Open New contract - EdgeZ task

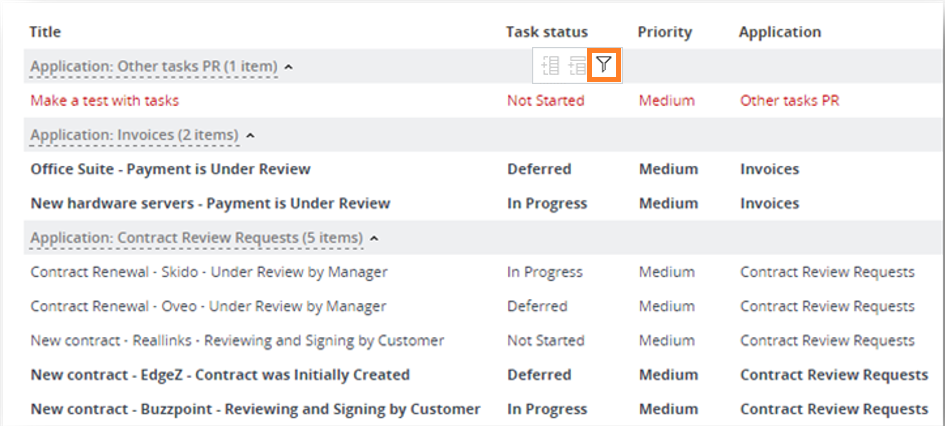click(220, 375)
